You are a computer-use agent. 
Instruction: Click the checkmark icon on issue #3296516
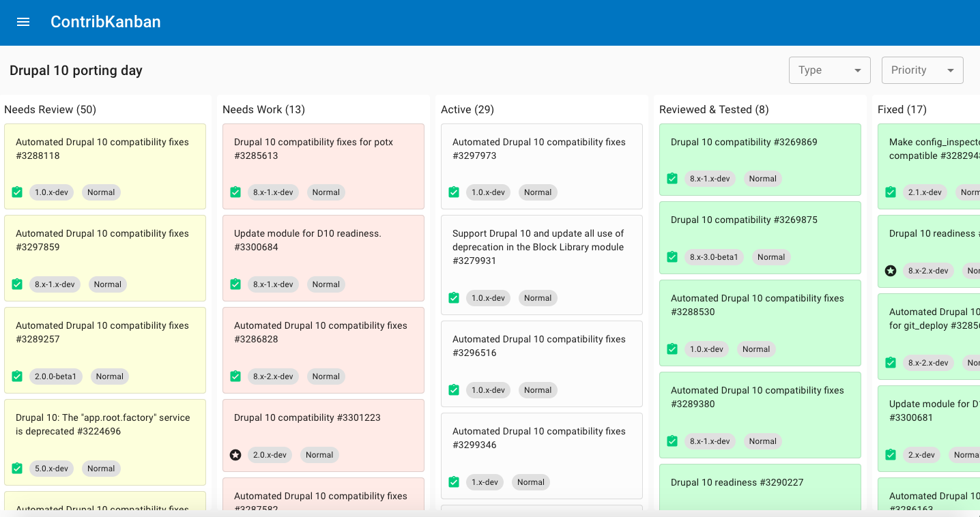(454, 390)
